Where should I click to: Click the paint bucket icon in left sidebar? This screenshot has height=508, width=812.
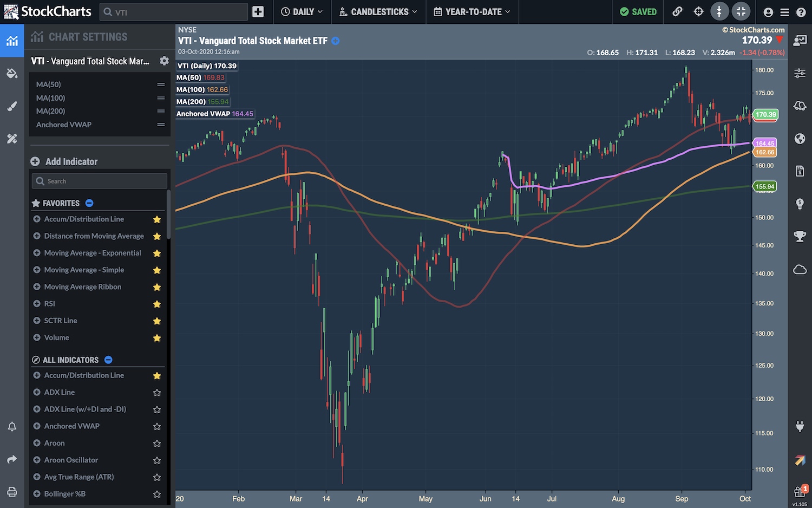click(12, 73)
